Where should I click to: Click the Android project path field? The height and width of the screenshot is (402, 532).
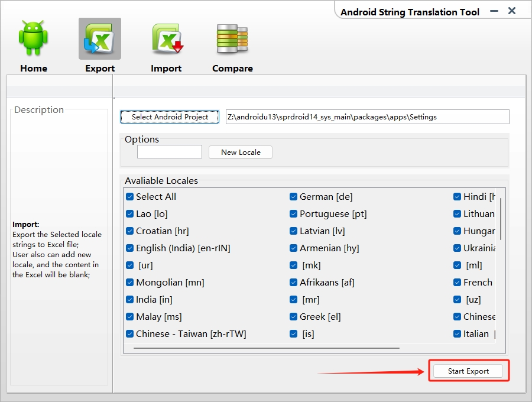click(368, 116)
